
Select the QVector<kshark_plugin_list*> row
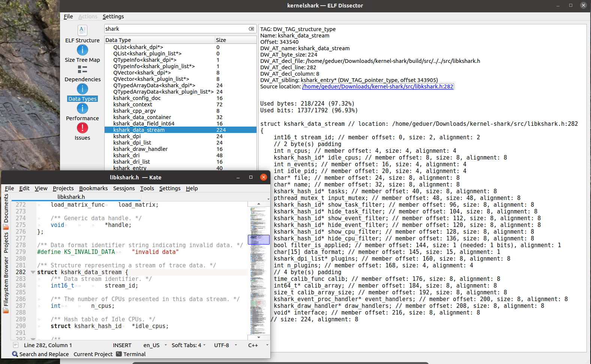click(180, 79)
